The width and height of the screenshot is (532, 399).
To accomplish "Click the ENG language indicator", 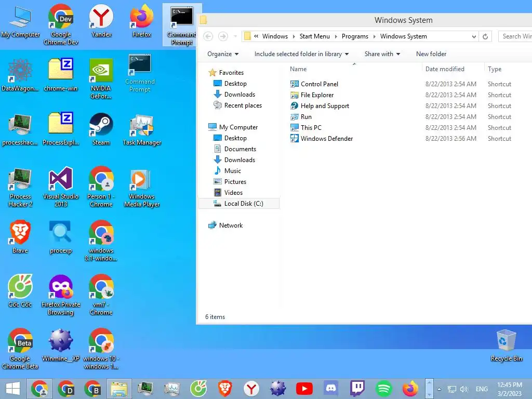I will (482, 389).
